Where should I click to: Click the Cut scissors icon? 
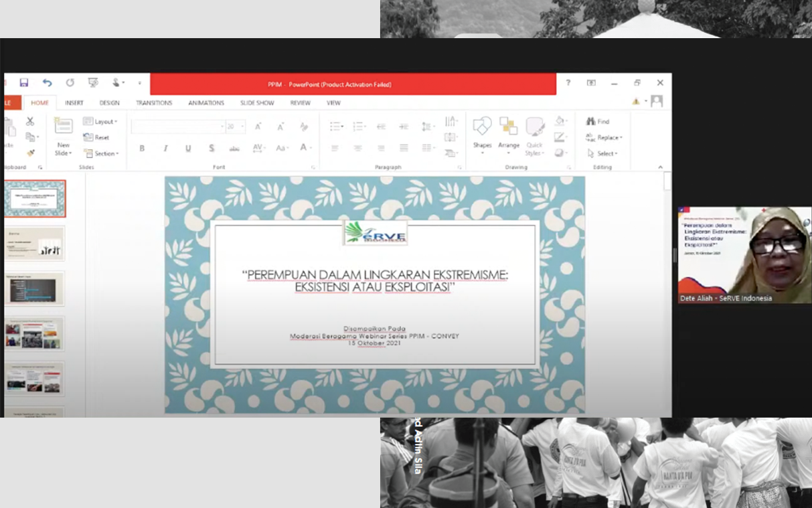(30, 121)
